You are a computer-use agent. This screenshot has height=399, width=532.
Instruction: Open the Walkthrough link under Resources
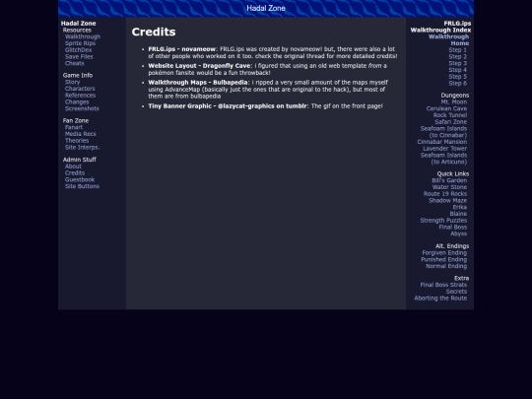pyautogui.click(x=83, y=36)
